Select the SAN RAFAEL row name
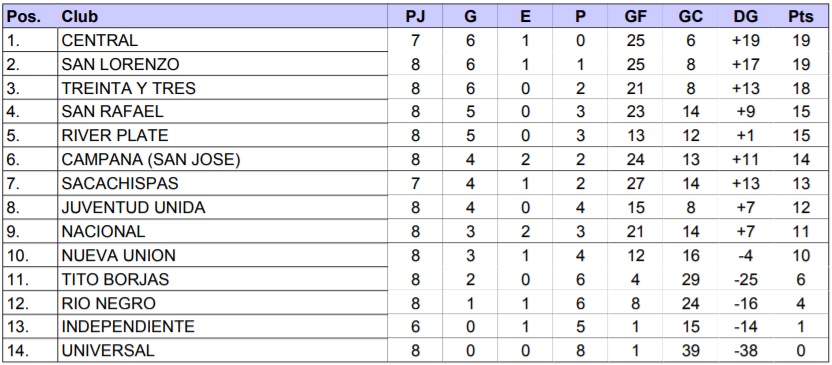The height and width of the screenshot is (365, 832). coord(222,111)
